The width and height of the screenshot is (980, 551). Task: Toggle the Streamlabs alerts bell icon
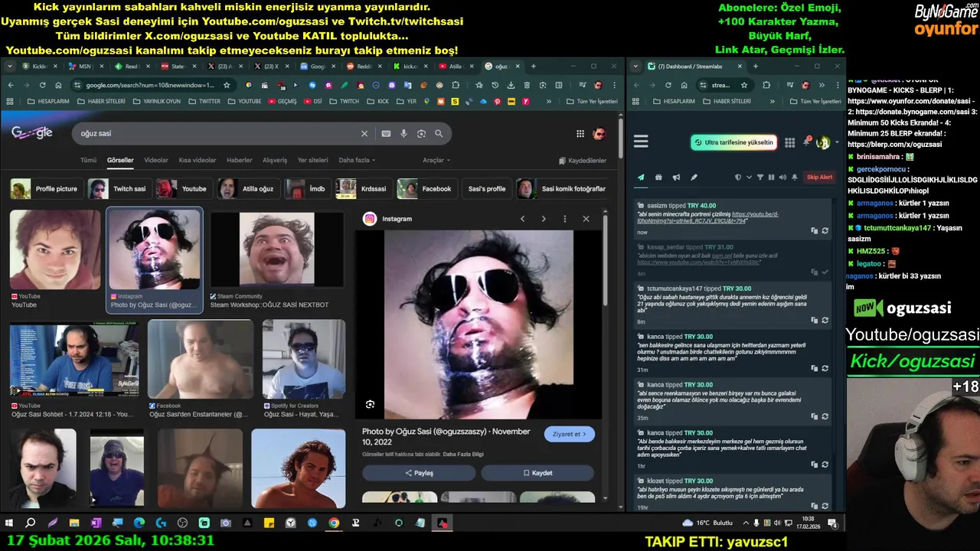794,177
